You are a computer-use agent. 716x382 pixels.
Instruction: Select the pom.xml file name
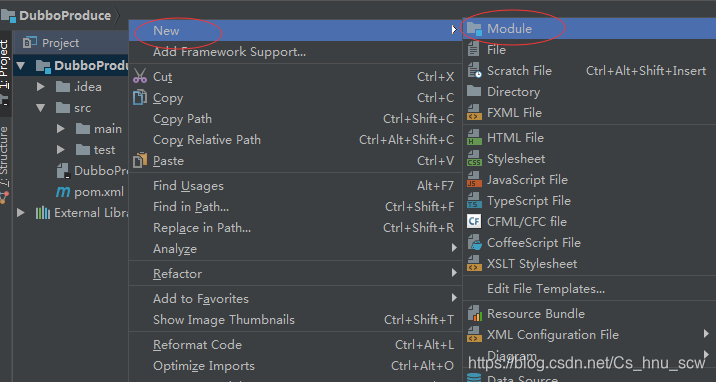(x=99, y=192)
